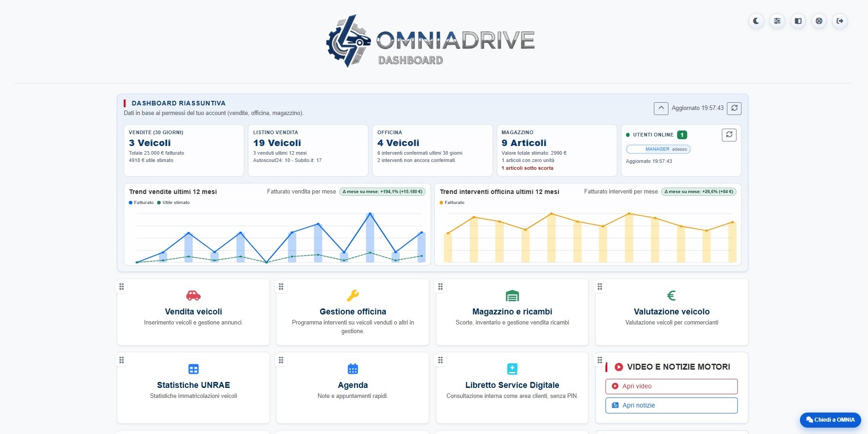Click the red car Vendita veicoli icon

tap(194, 296)
